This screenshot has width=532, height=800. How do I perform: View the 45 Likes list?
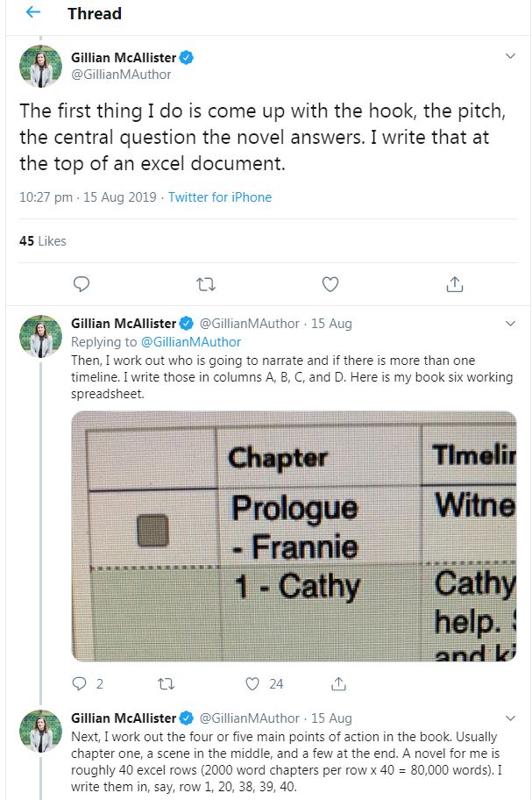pos(43,240)
